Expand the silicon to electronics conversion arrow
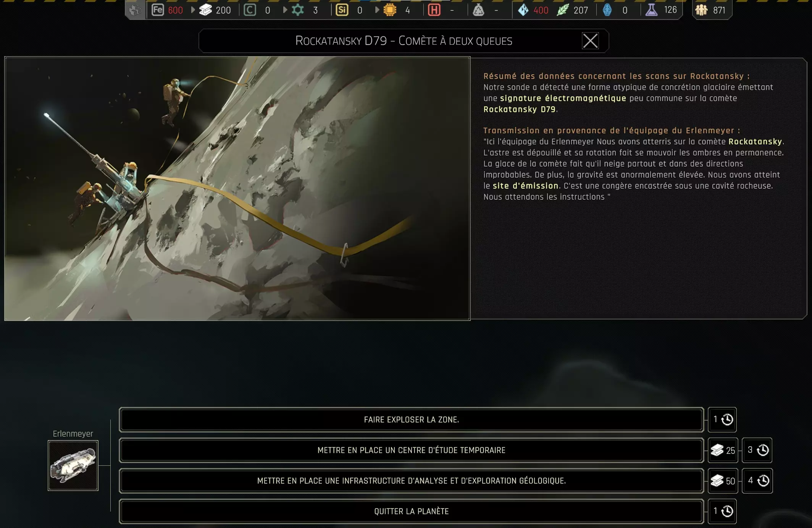 [x=377, y=10]
